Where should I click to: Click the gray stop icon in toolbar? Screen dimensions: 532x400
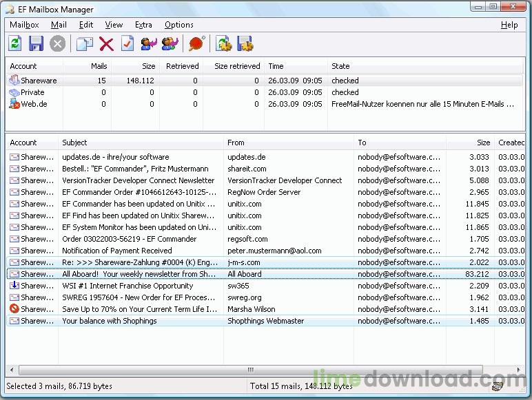click(x=58, y=44)
